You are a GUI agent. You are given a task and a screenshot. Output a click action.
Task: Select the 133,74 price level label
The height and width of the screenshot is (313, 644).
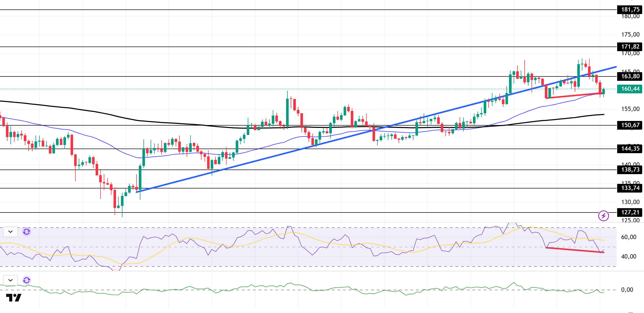[629, 188]
